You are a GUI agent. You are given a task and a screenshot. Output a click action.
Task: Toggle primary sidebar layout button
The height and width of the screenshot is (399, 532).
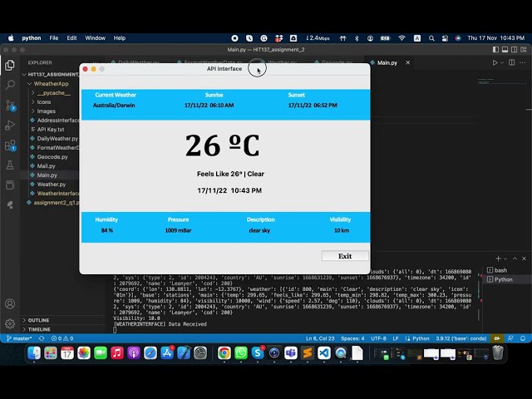(495, 50)
